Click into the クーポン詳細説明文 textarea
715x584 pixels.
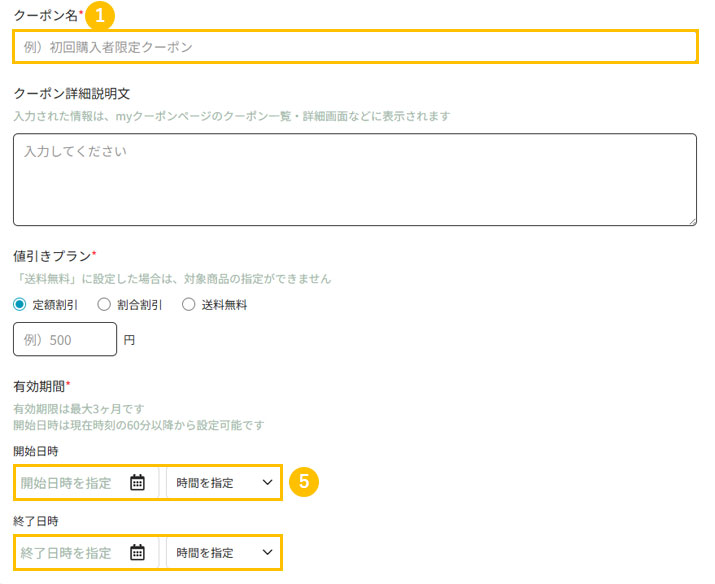(x=355, y=180)
